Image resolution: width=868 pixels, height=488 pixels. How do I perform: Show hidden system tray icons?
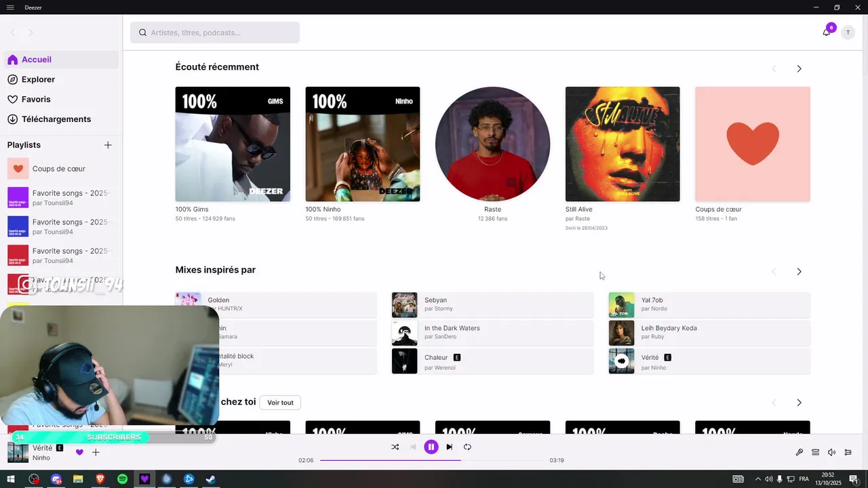point(758,479)
